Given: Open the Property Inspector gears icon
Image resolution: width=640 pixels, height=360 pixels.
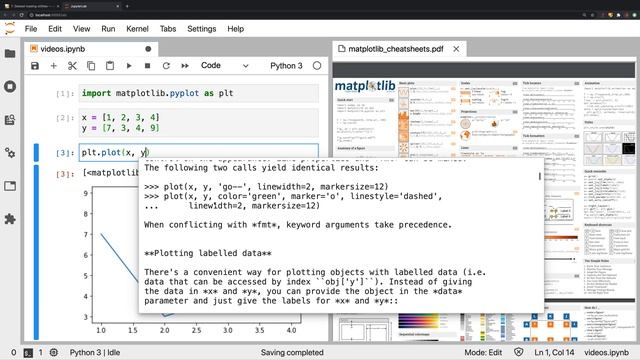Looking at the screenshot, I should click(10, 153).
